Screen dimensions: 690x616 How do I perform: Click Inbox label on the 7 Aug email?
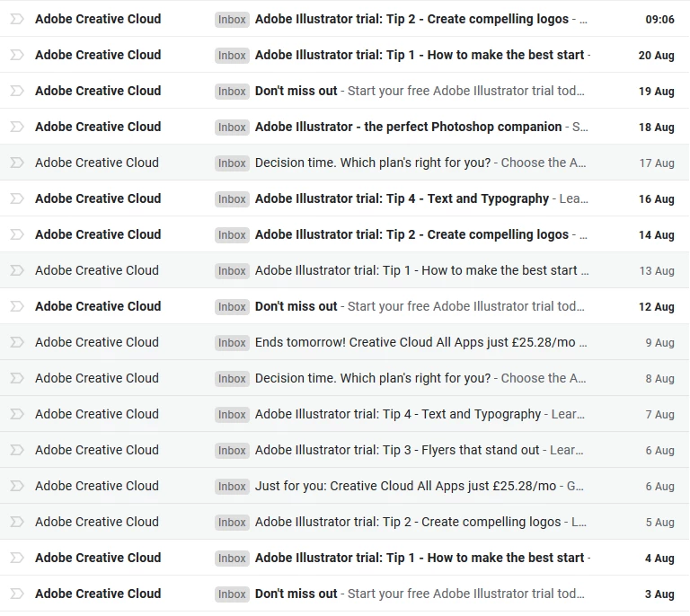pyautogui.click(x=232, y=414)
